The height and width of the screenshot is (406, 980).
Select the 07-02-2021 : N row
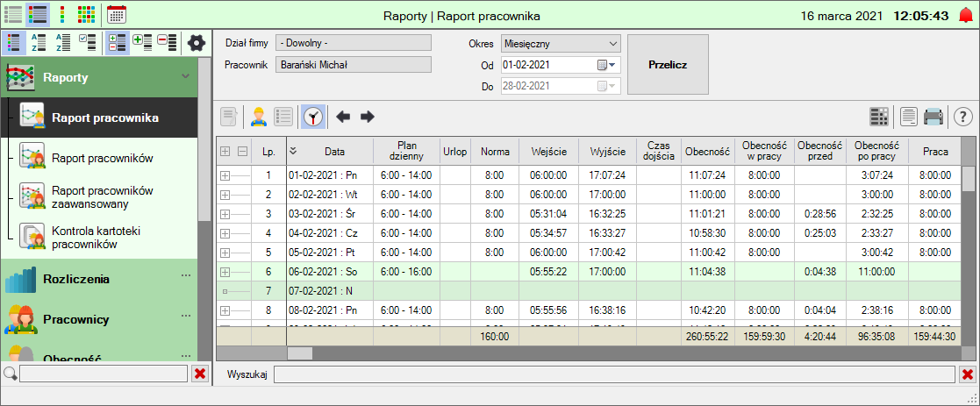point(589,291)
